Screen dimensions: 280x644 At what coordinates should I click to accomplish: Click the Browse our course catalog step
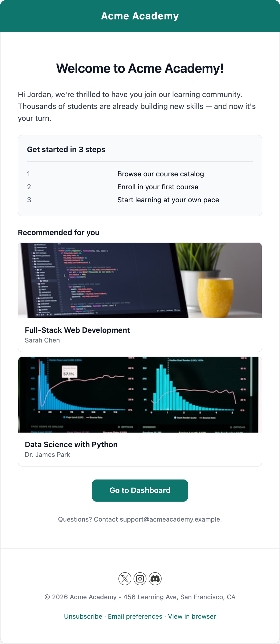[x=161, y=174]
